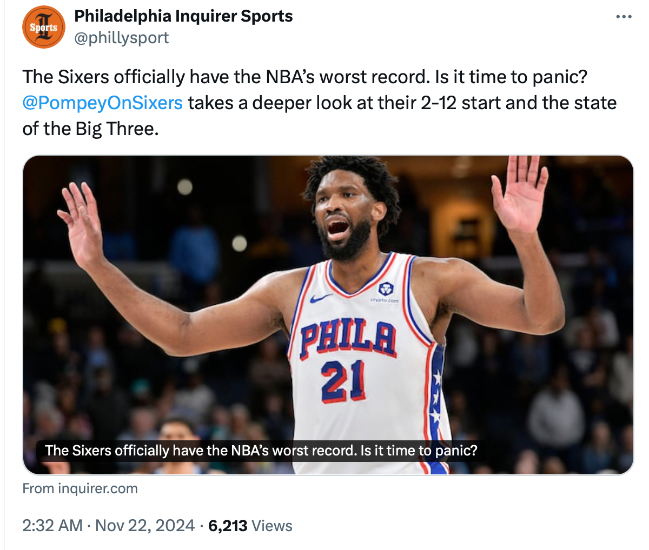
Task: View the 6,213 Views count
Action: tap(250, 525)
